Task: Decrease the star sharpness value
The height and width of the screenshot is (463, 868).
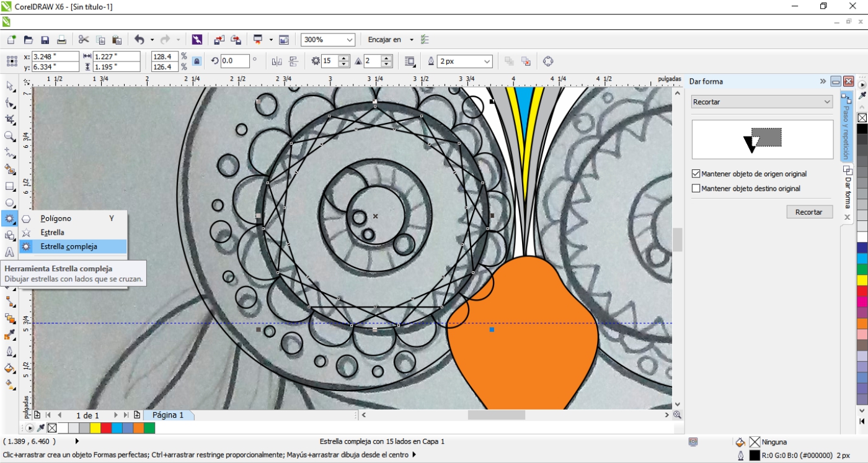Action: 386,65
